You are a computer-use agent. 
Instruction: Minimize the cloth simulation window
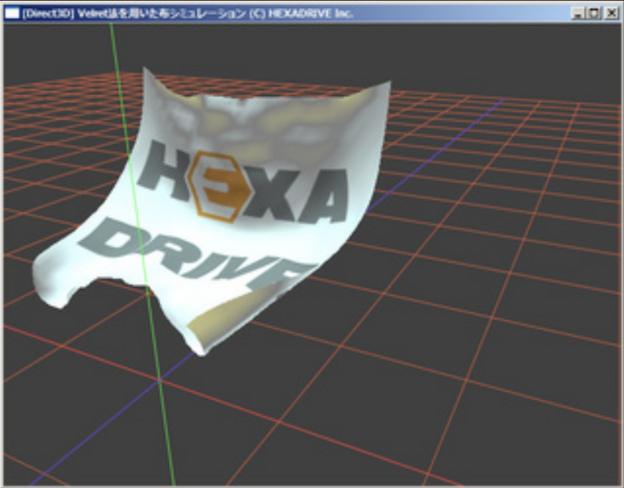pyautogui.click(x=579, y=13)
